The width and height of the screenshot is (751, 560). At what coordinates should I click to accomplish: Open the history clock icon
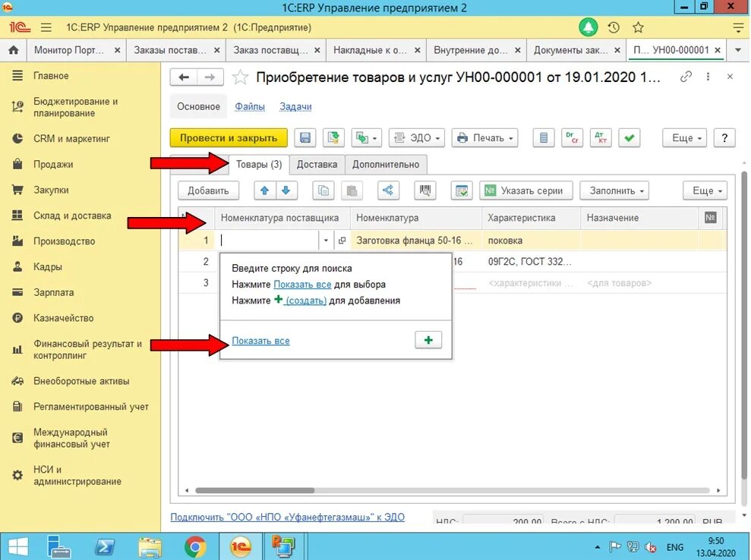614,28
